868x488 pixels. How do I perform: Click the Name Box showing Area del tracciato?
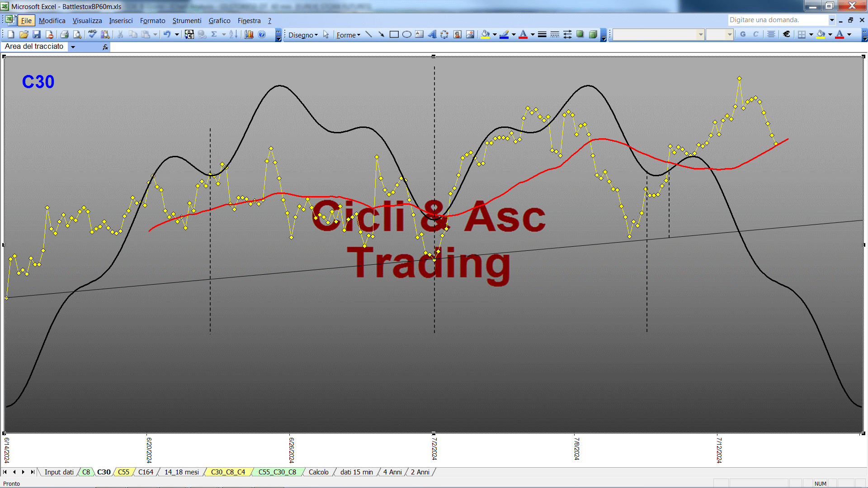click(35, 47)
